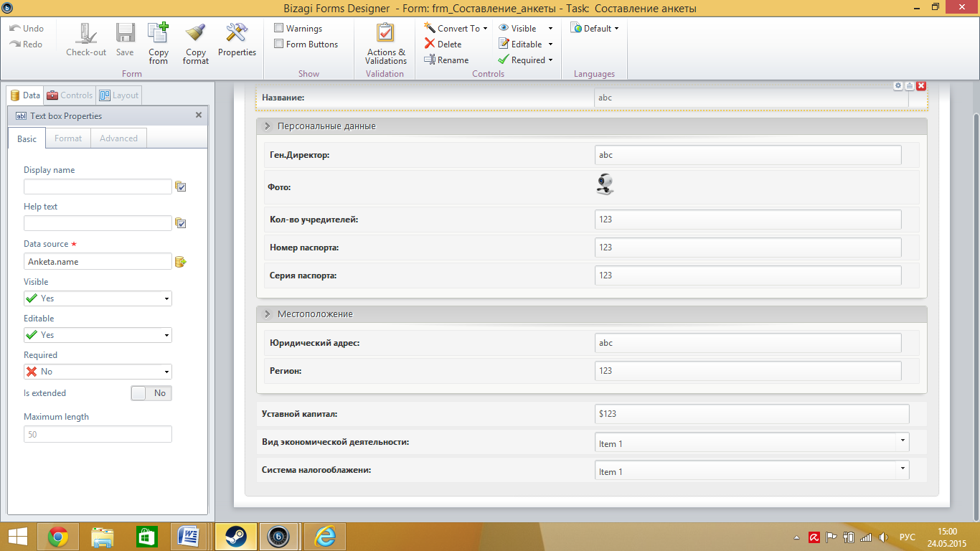Switch to the Layout tab
Image resolution: width=980 pixels, height=551 pixels.
point(118,95)
